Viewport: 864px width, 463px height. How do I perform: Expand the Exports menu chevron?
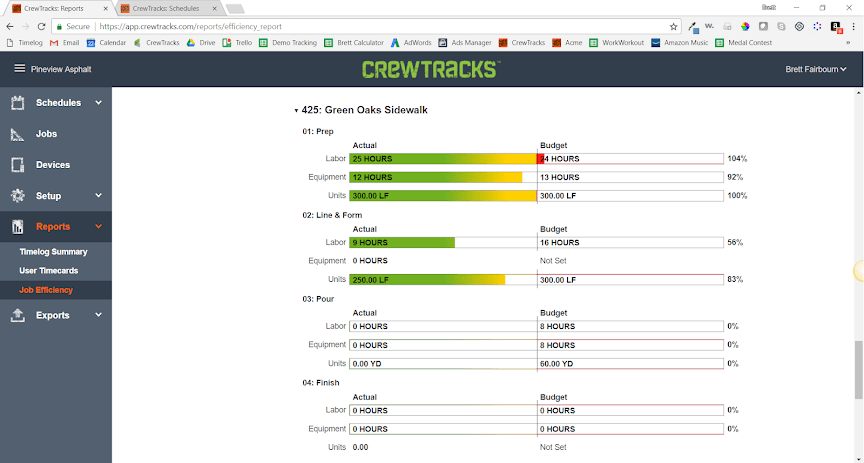click(98, 315)
